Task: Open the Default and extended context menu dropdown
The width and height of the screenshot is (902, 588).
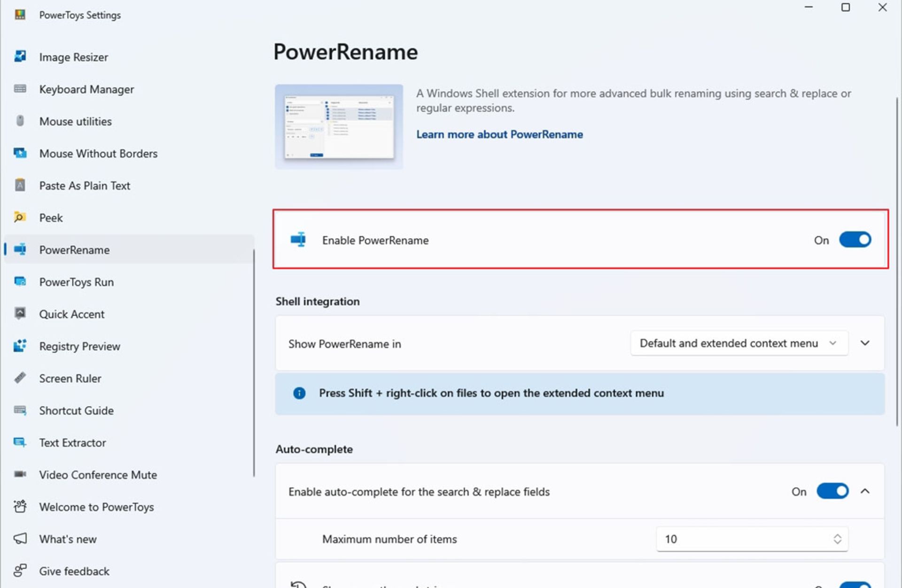Action: (739, 343)
